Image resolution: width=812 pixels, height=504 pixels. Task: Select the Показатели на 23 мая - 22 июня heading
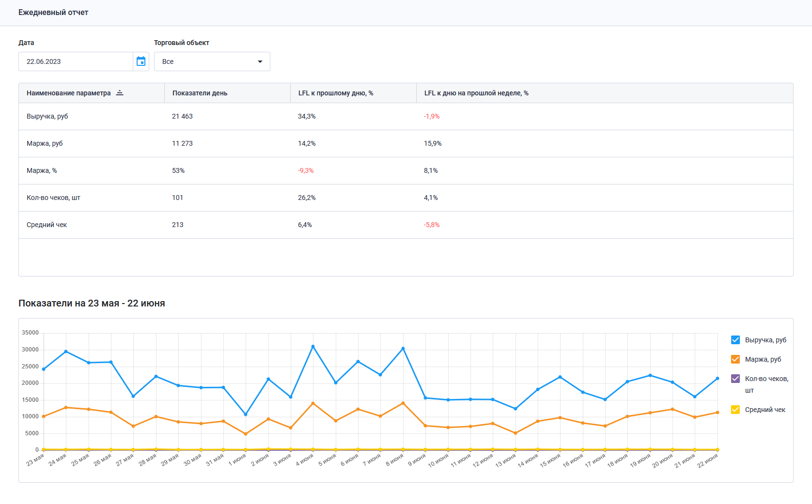point(92,303)
